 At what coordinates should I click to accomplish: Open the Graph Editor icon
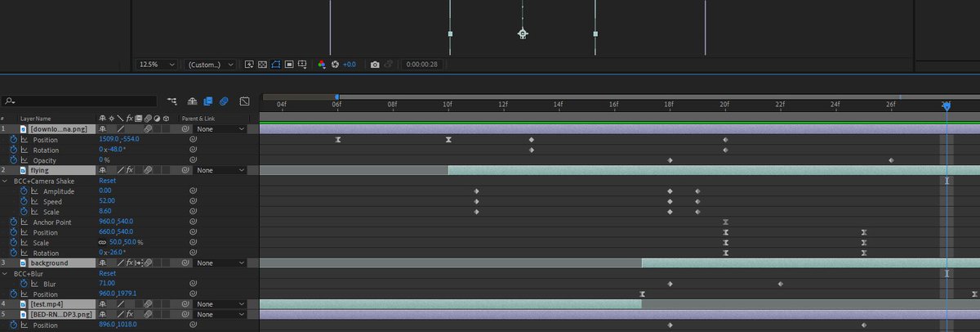click(x=244, y=101)
